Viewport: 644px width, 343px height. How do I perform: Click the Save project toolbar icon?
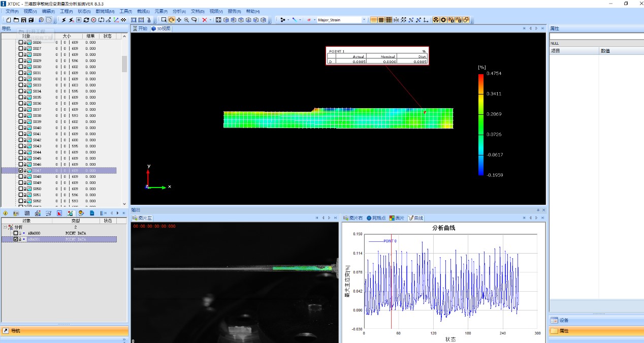(24, 20)
